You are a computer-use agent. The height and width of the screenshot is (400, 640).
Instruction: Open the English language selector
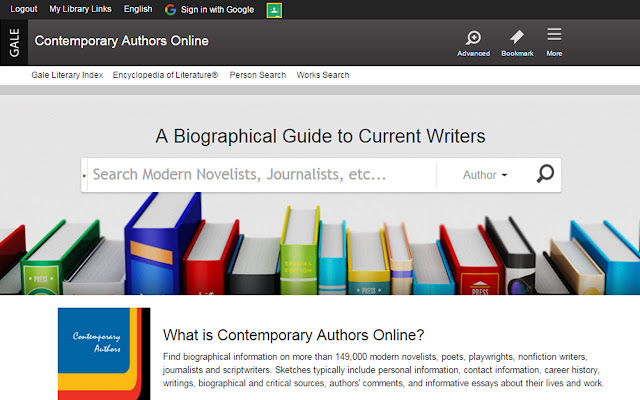138,9
